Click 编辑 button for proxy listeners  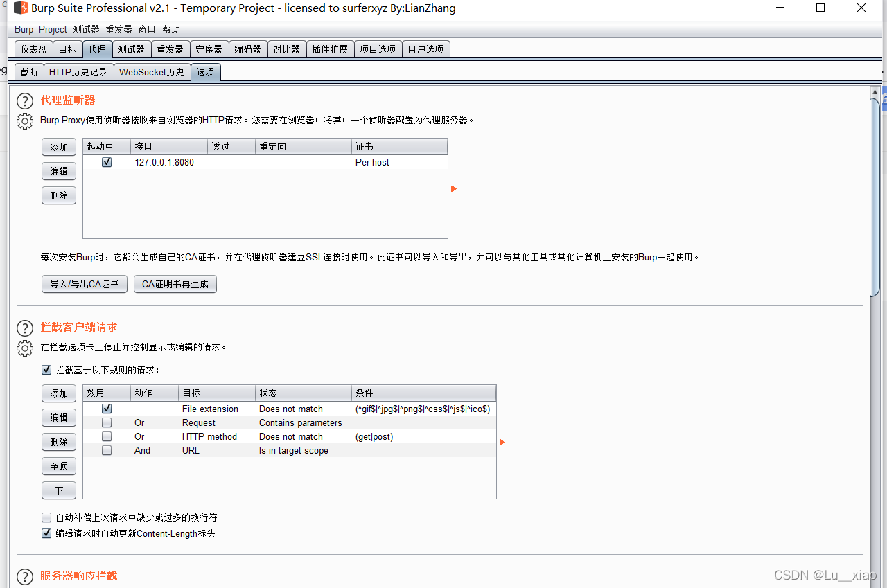point(59,171)
